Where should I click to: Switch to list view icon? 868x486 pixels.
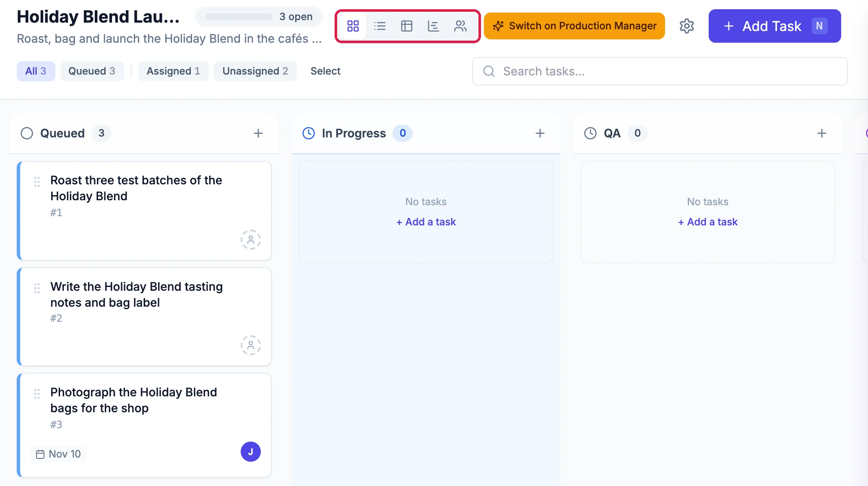coord(380,26)
